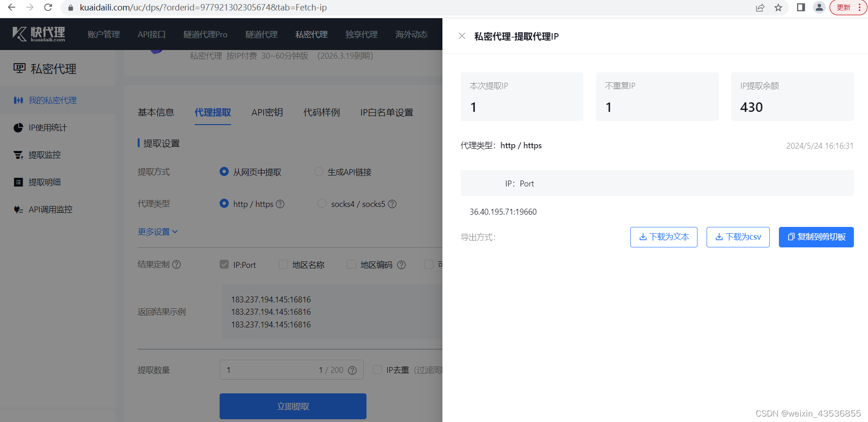Enable 地区名称 checkbox
This screenshot has width=868, height=422.
pos(283,264)
